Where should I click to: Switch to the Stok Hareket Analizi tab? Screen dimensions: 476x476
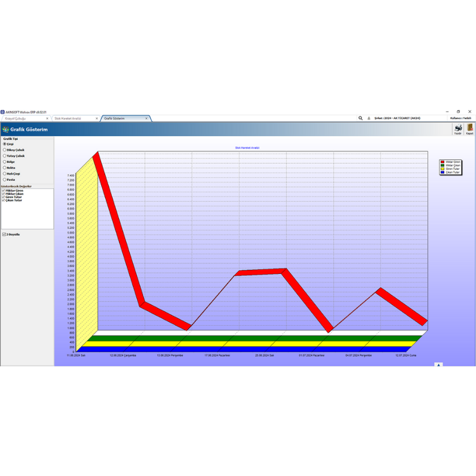68,118
